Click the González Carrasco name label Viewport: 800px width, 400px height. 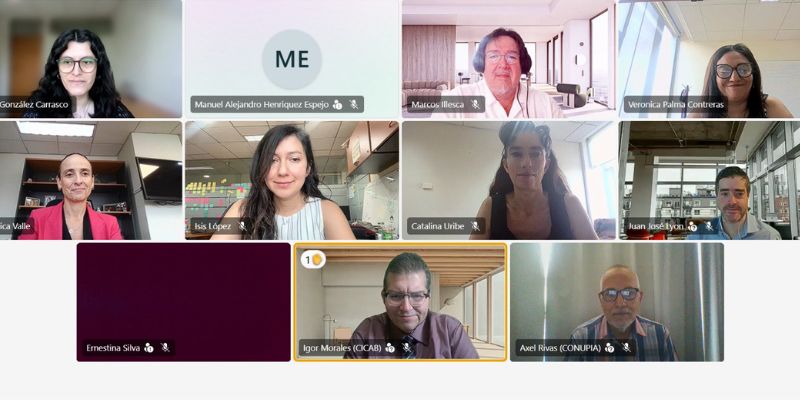click(x=34, y=105)
